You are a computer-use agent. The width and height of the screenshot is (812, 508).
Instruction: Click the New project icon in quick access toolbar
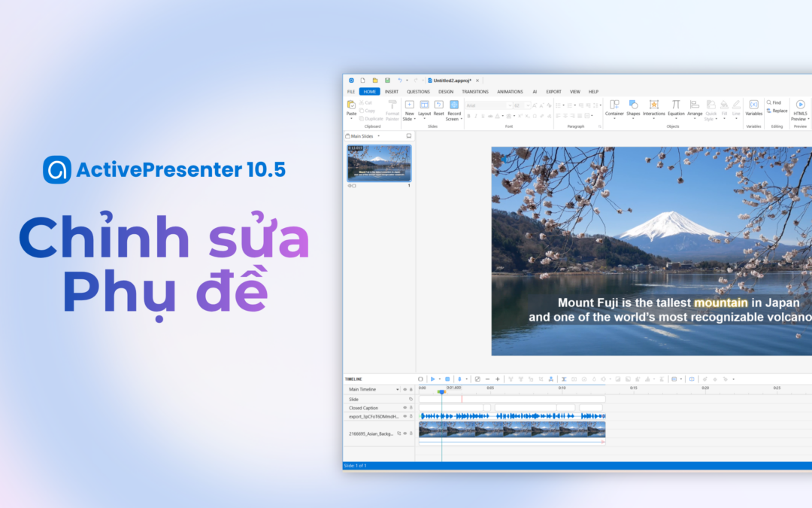(x=362, y=81)
